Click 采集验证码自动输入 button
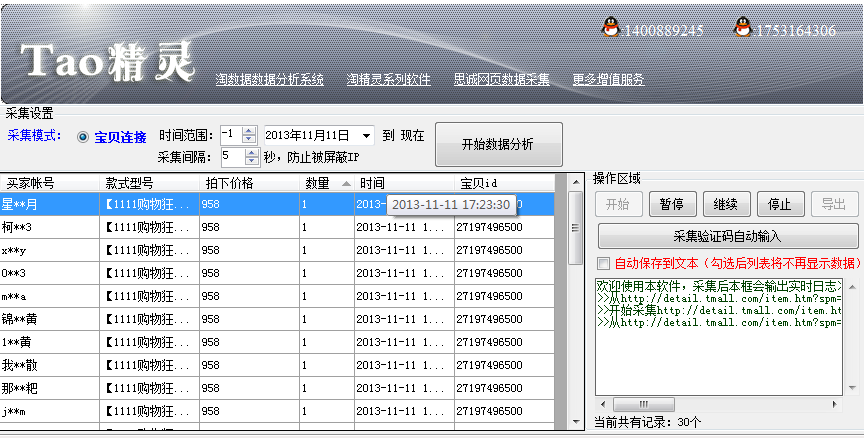 point(728,236)
